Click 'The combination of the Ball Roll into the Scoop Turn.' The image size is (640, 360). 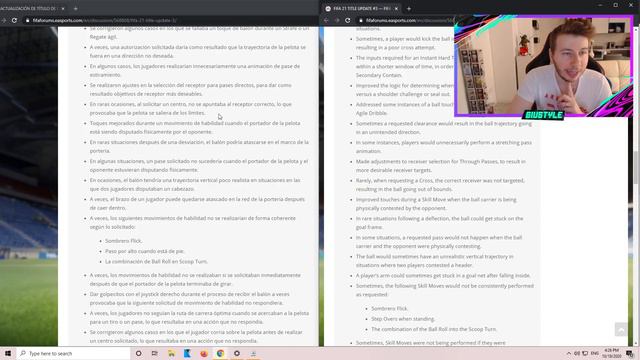coord(434,329)
